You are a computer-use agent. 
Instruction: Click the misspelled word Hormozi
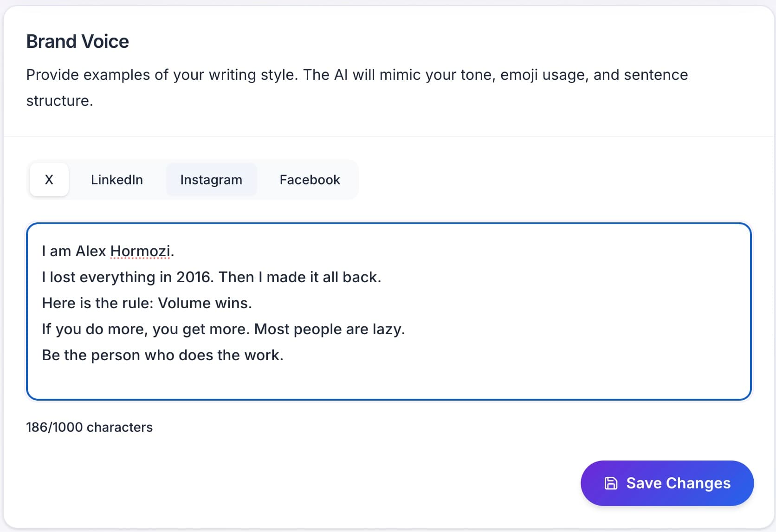[140, 251]
